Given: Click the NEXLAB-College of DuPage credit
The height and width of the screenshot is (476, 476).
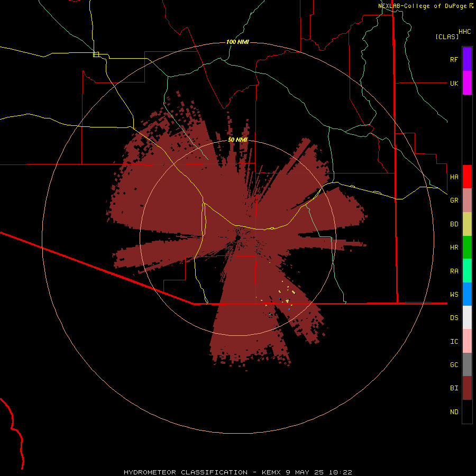Looking at the screenshot, I should (426, 6).
